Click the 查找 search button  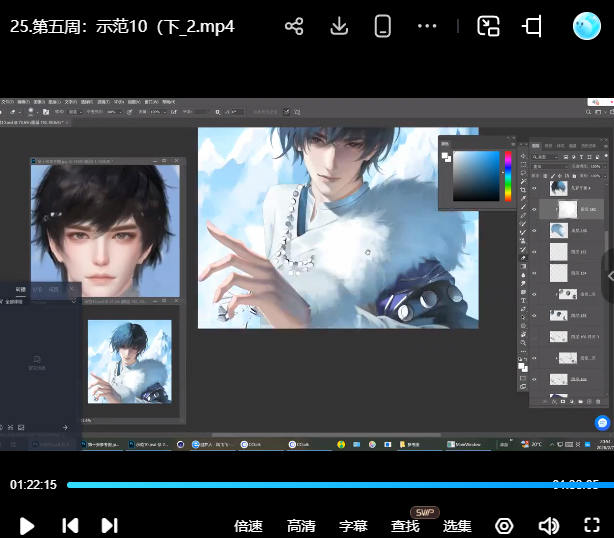coord(405,525)
